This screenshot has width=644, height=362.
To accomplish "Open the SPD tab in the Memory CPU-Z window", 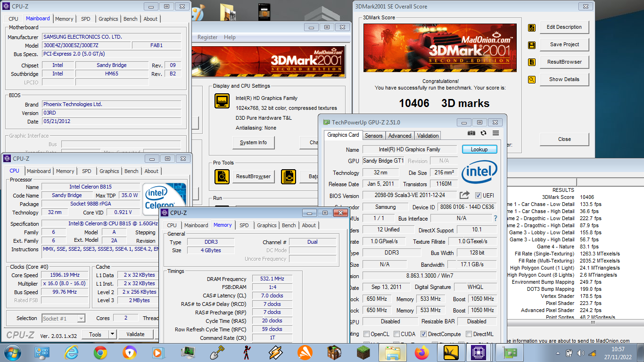I will 244,225.
